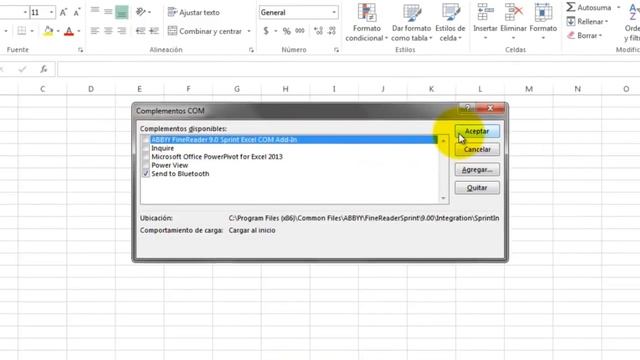Check the ABBYY FineReader add-in checkbox
The height and width of the screenshot is (360, 640).
pos(146,140)
